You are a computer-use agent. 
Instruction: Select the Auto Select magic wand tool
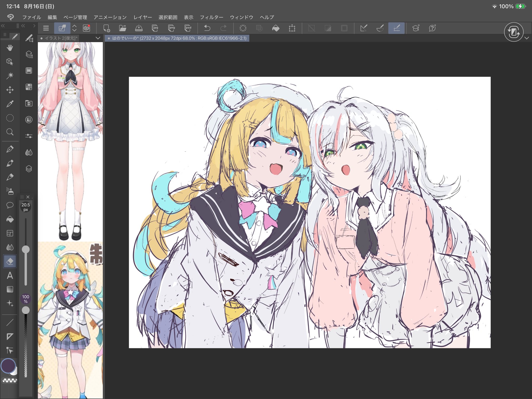(x=10, y=76)
